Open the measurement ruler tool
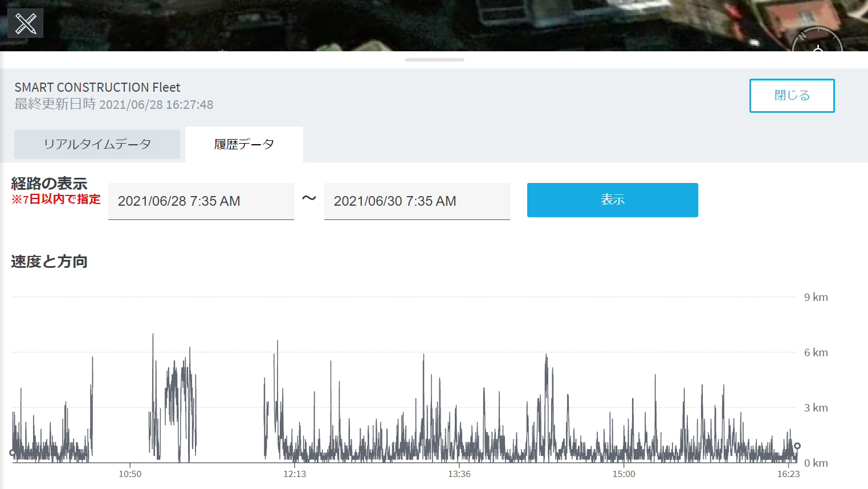This screenshot has width=868, height=489. tap(25, 23)
